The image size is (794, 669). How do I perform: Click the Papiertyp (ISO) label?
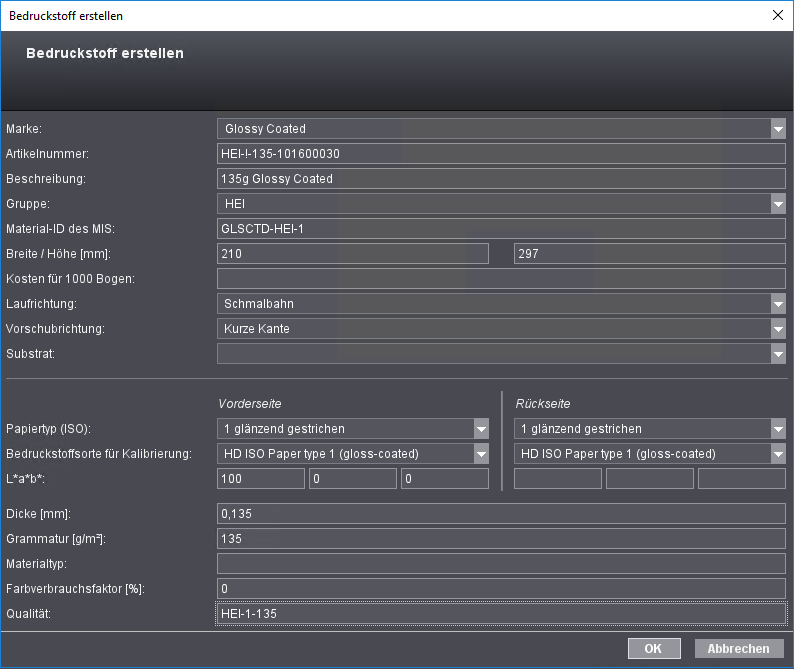[49, 429]
